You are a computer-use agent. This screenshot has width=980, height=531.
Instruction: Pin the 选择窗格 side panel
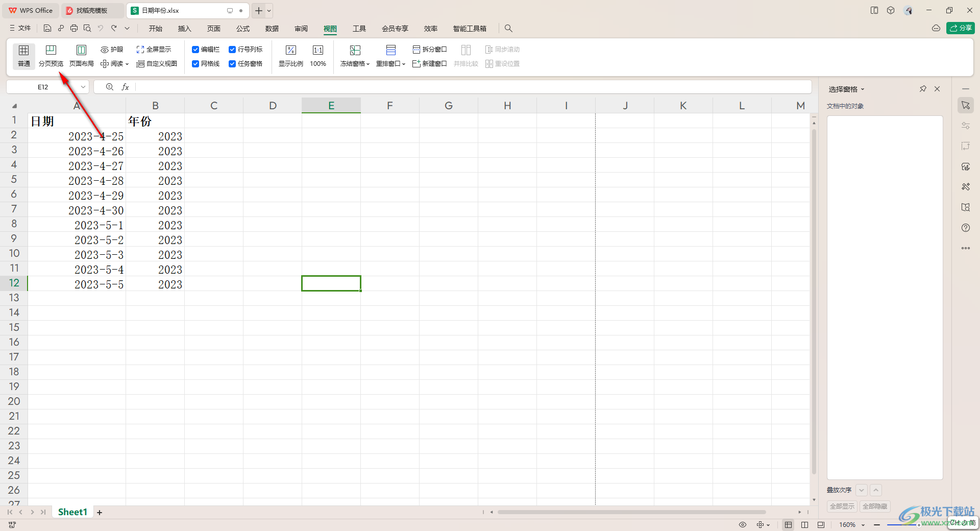pyautogui.click(x=923, y=89)
